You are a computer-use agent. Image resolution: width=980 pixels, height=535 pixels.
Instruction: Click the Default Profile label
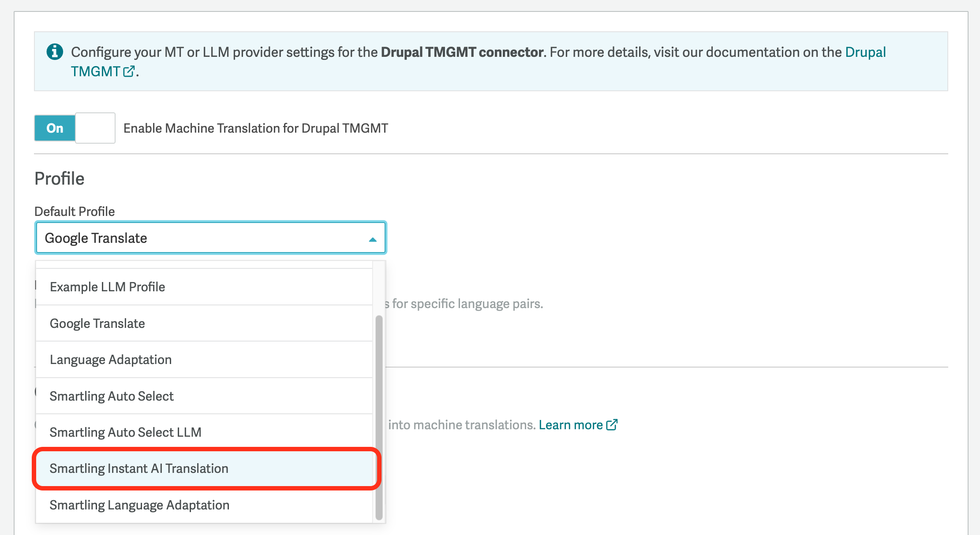75,212
